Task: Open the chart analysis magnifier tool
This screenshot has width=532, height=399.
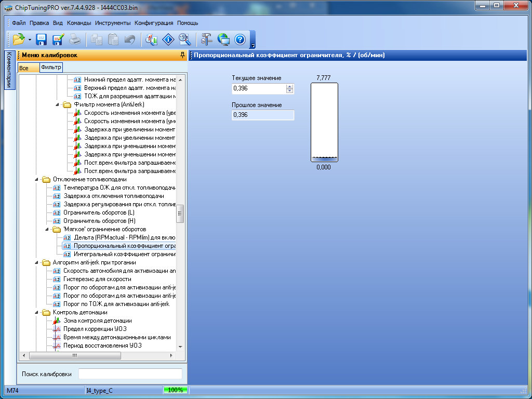Action: coord(151,39)
